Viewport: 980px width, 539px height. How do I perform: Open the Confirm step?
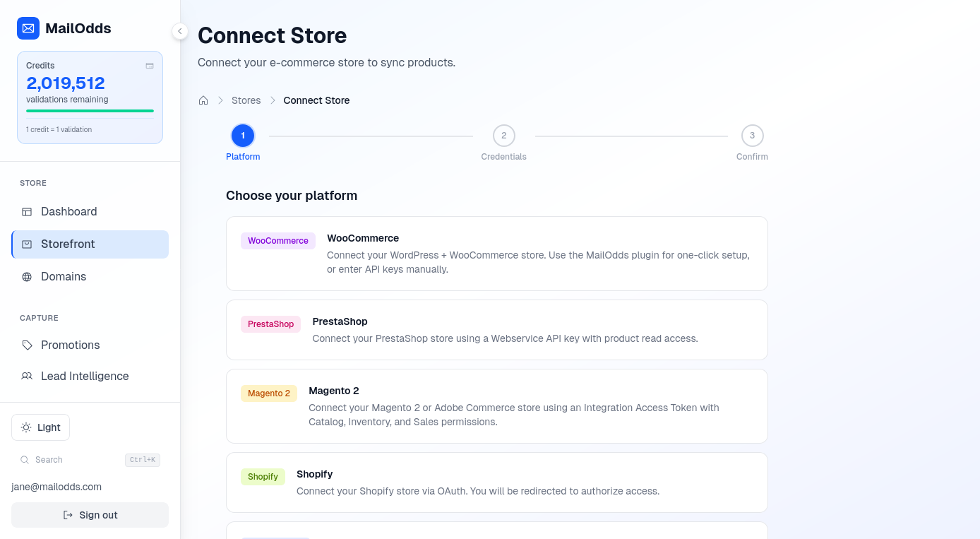752,135
